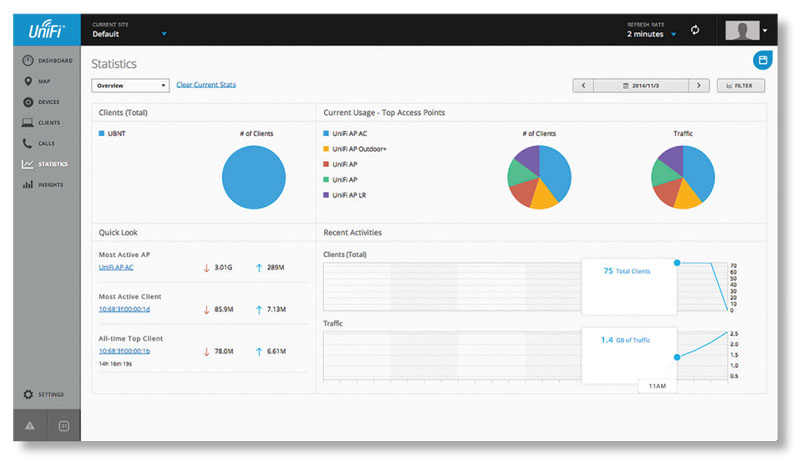Click the 85.9M download arrow icon

point(207,309)
